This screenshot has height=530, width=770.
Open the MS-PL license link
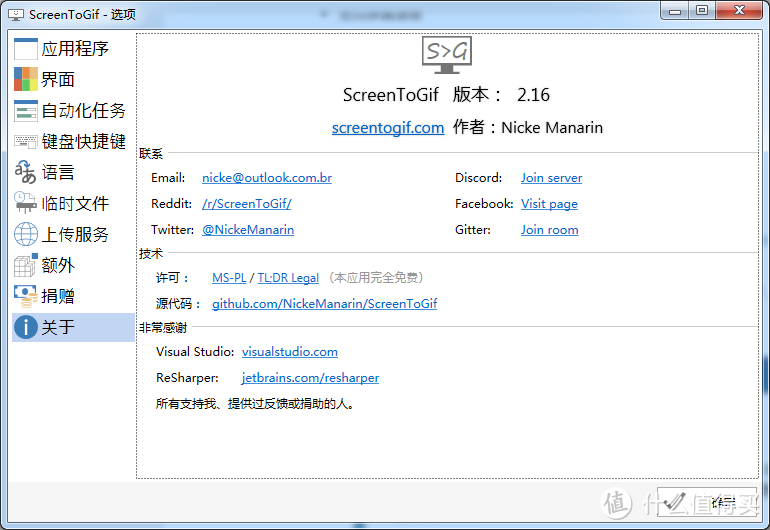(229, 278)
